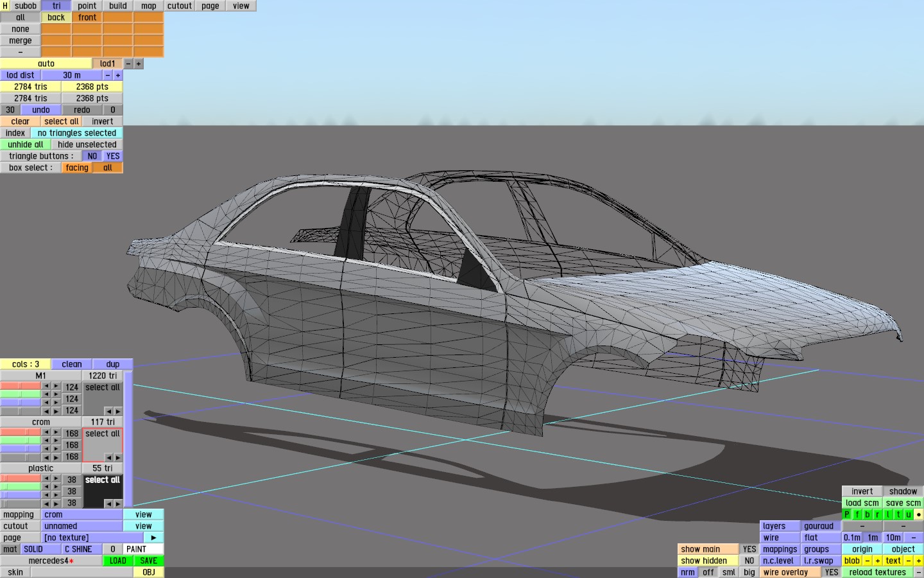
Task: Raise lod dist with the plus button
Action: (118, 75)
